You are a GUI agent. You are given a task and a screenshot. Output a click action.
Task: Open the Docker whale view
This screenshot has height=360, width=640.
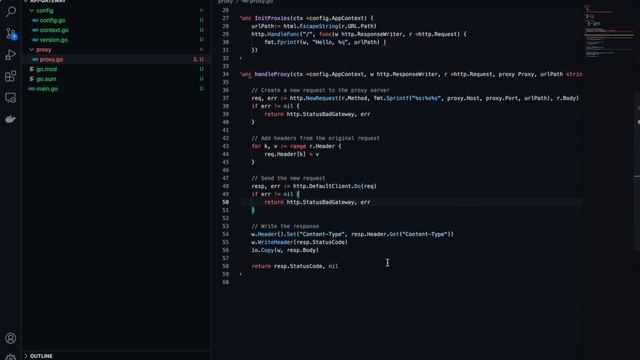click(11, 119)
